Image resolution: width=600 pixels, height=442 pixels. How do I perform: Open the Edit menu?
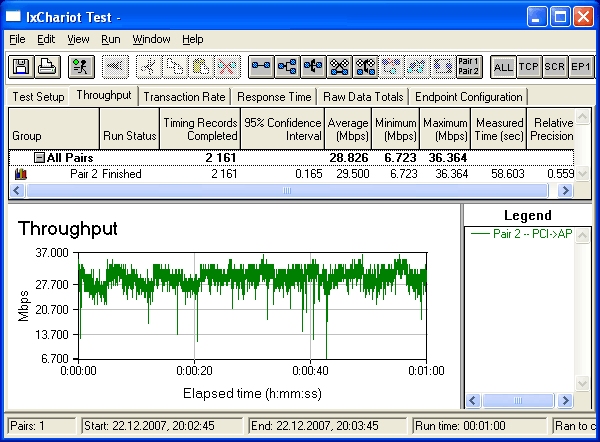pyautogui.click(x=46, y=39)
